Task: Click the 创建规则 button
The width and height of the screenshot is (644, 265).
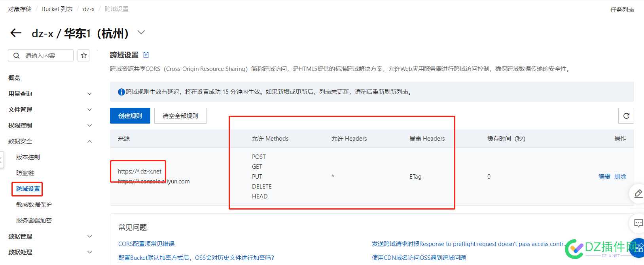Action: click(130, 116)
